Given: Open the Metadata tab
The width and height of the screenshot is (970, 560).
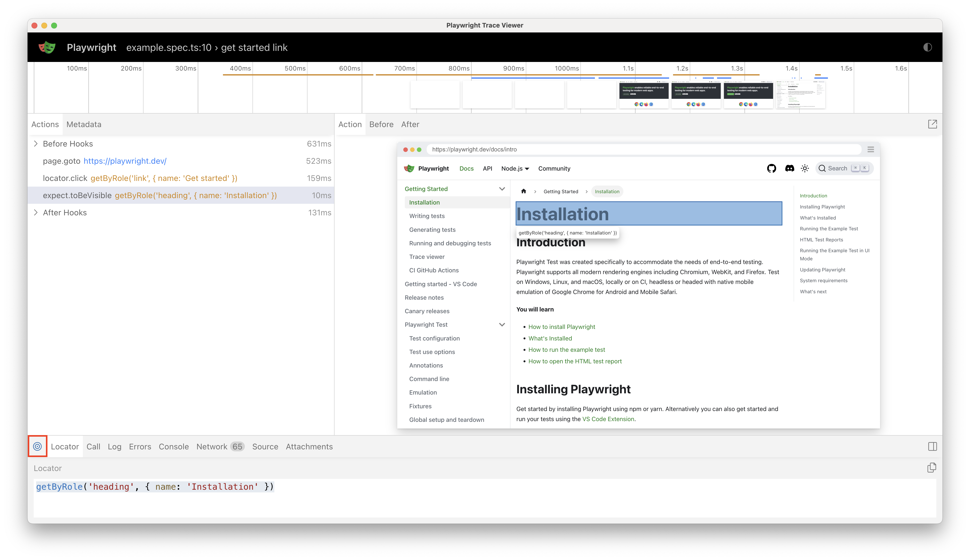Looking at the screenshot, I should (84, 124).
